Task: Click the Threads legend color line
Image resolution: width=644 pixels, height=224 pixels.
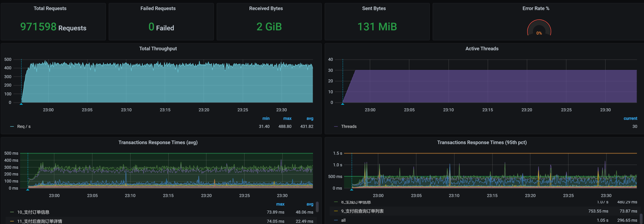Action: pyautogui.click(x=336, y=127)
